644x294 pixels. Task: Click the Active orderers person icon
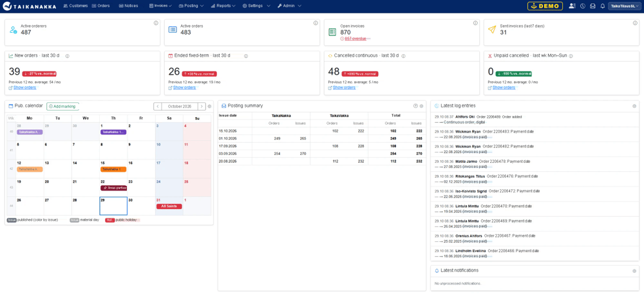tap(13, 30)
